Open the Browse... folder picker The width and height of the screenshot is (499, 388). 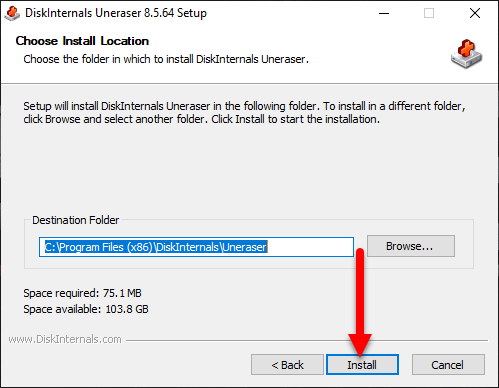(411, 246)
